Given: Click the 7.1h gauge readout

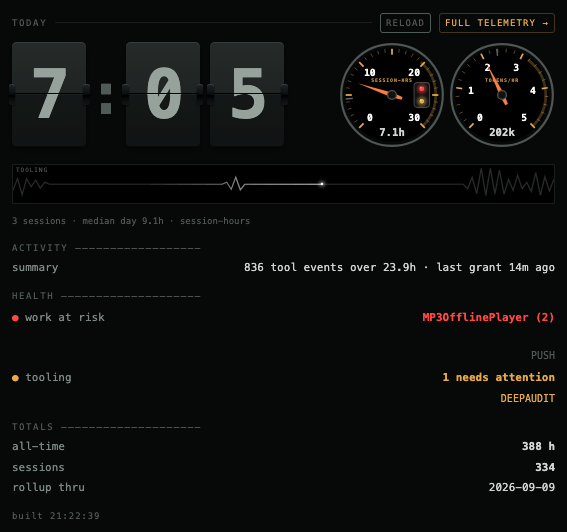Looking at the screenshot, I should tap(392, 132).
